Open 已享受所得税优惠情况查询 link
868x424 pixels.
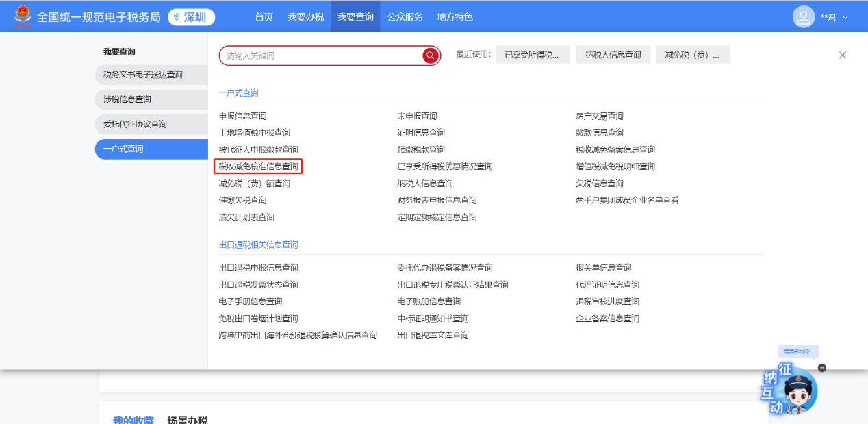click(x=445, y=166)
